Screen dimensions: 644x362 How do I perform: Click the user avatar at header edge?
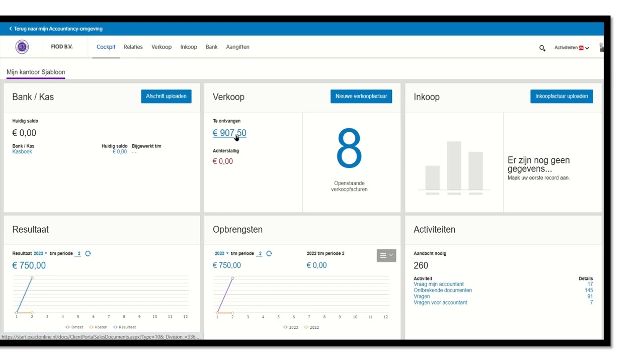[x=601, y=47]
